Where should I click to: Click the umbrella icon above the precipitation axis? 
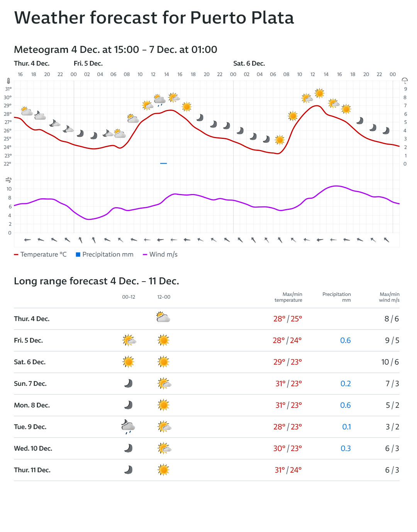point(405,81)
